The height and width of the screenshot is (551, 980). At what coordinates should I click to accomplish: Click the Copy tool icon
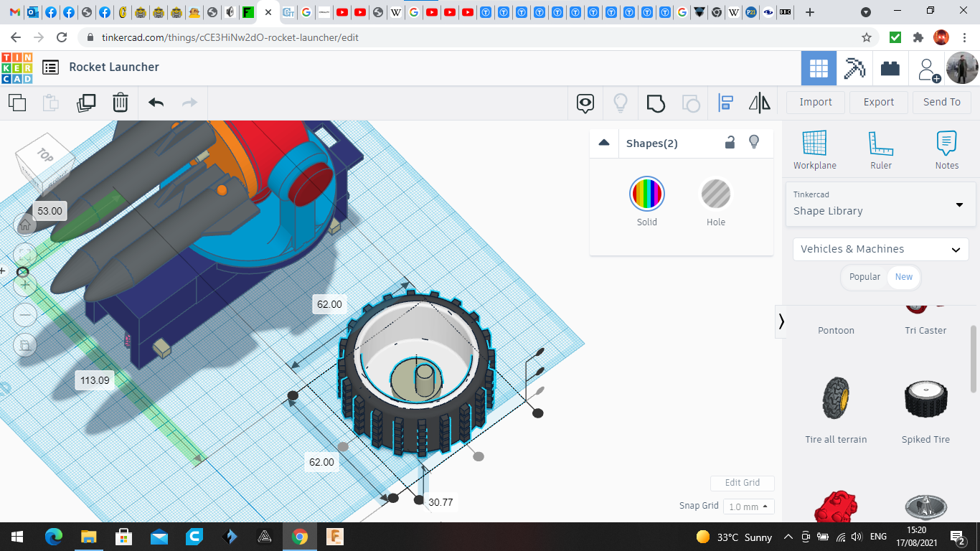[x=17, y=103]
